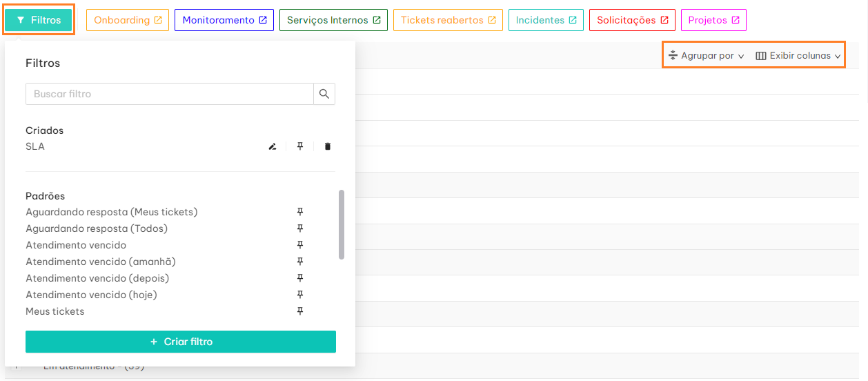
Task: Pin the SLA created filter
Action: [x=300, y=146]
